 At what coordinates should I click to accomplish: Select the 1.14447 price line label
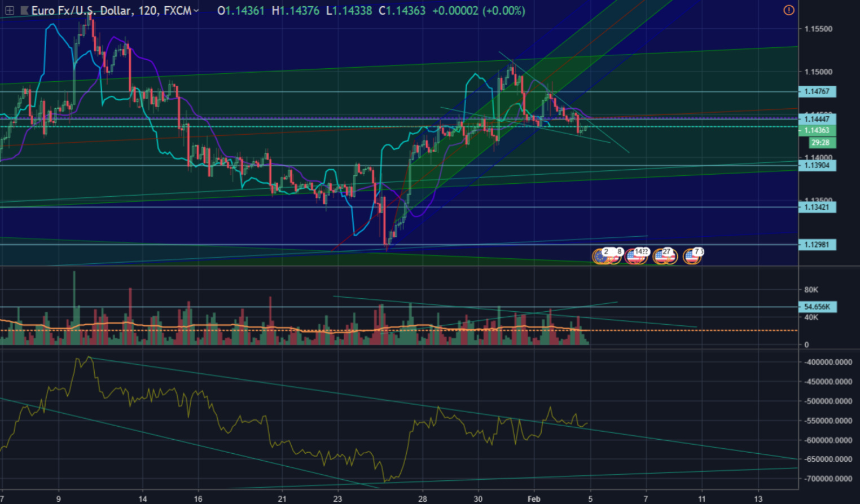[x=817, y=119]
